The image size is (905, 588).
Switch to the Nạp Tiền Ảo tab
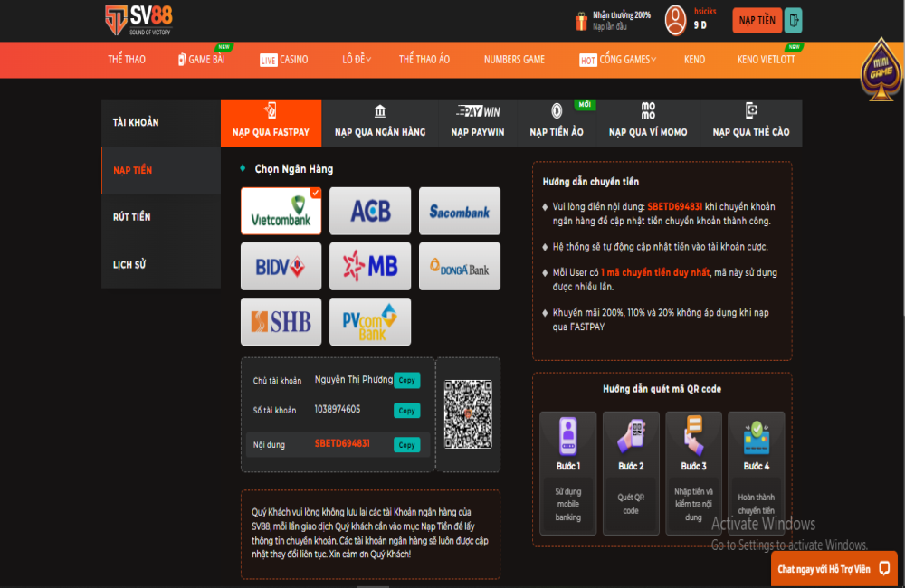point(557,123)
